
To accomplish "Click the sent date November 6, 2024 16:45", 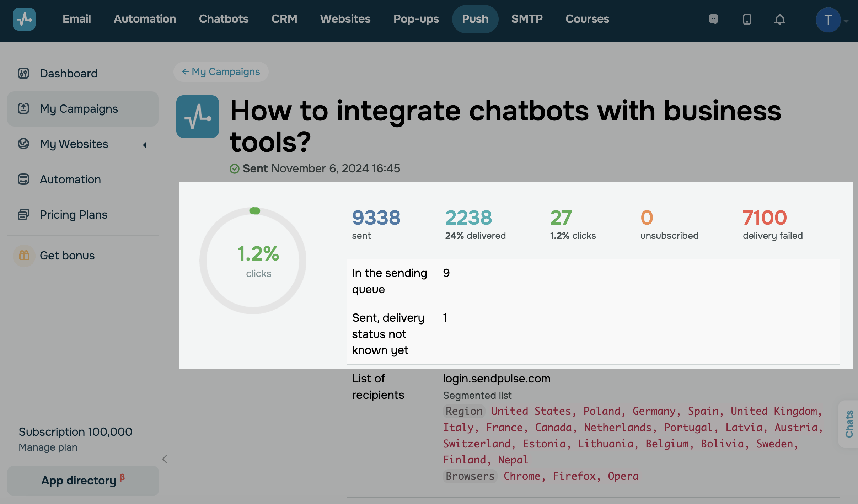I will coord(336,168).
